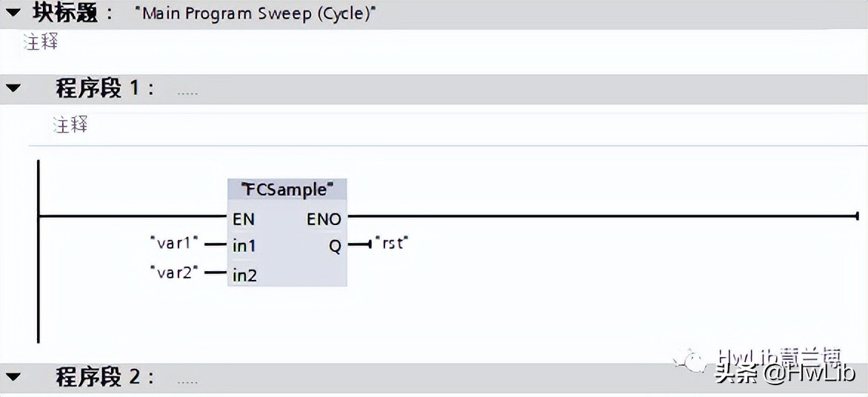Select the in2 input pin
This screenshot has width=868, height=397.
(x=244, y=276)
